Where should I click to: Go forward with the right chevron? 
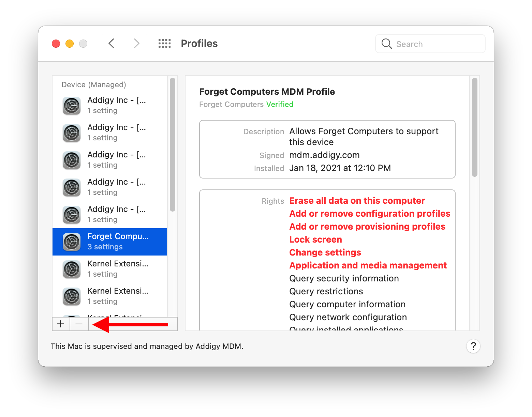pyautogui.click(x=136, y=44)
